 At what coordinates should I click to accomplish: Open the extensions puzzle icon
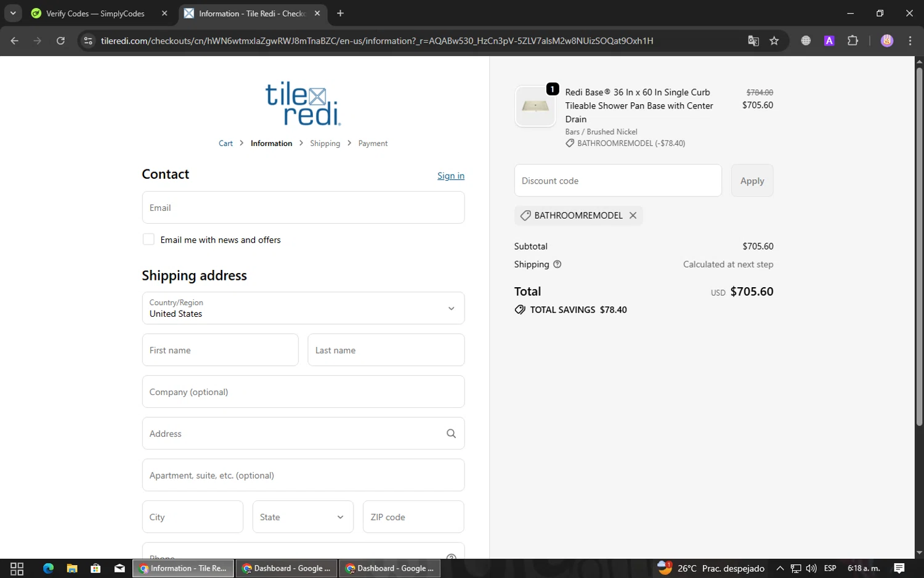coord(853,41)
